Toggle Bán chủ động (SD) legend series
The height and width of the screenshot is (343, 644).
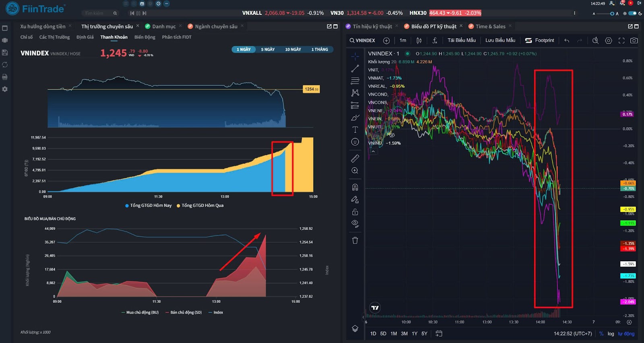183,312
